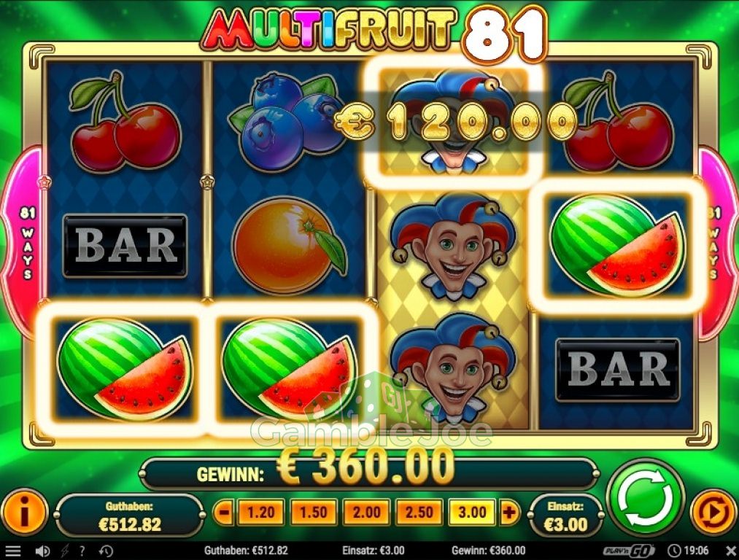This screenshot has height=560, width=739.
Task: Choose the 2.00 bet value
Action: pyautogui.click(x=367, y=512)
